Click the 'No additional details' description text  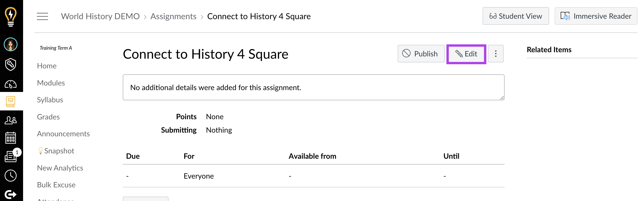pyautogui.click(x=216, y=87)
